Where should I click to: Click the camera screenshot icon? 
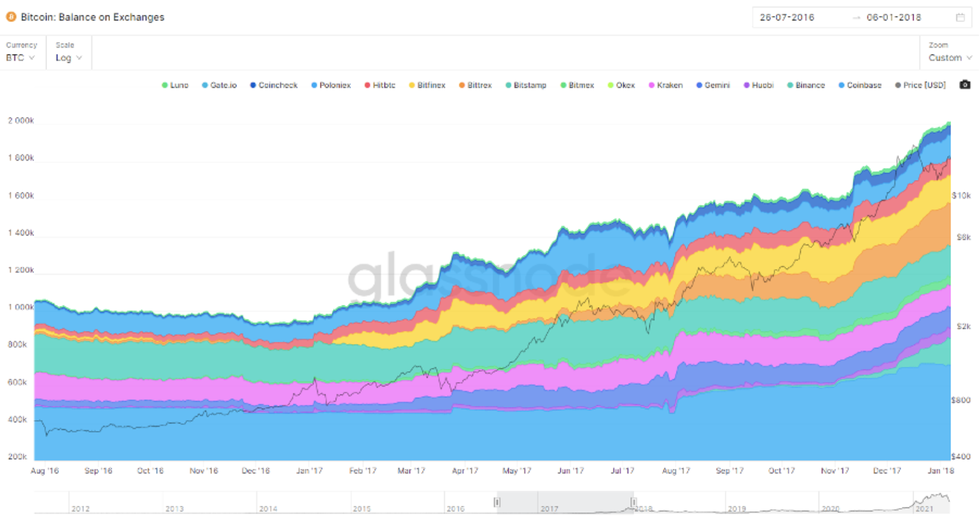tap(964, 85)
